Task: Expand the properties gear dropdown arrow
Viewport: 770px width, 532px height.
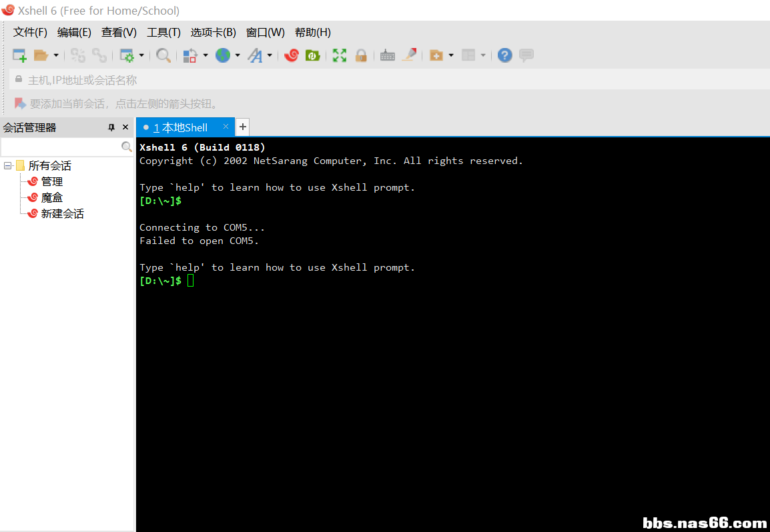Action: point(141,55)
